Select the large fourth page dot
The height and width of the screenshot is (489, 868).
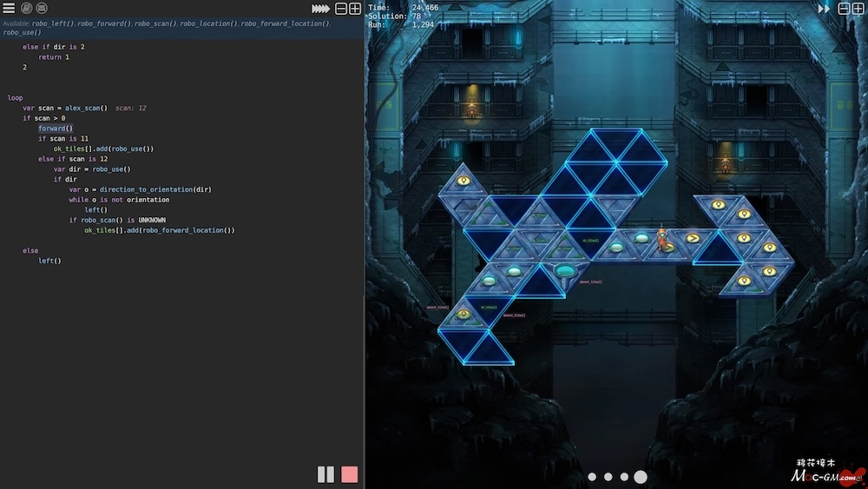coord(641,477)
